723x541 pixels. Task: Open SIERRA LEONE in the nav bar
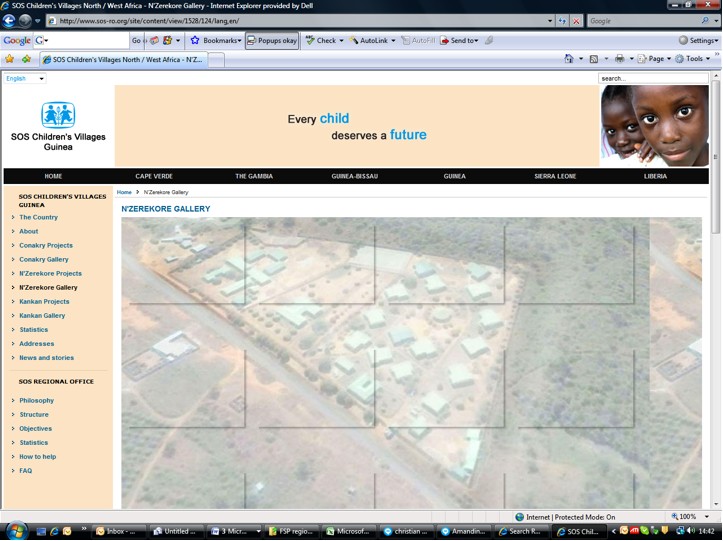[555, 176]
